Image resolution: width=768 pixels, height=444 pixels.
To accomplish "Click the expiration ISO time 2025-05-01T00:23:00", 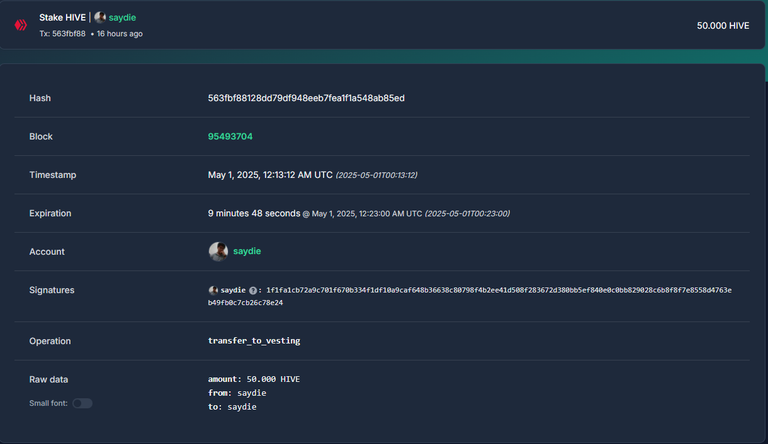I will 467,214.
